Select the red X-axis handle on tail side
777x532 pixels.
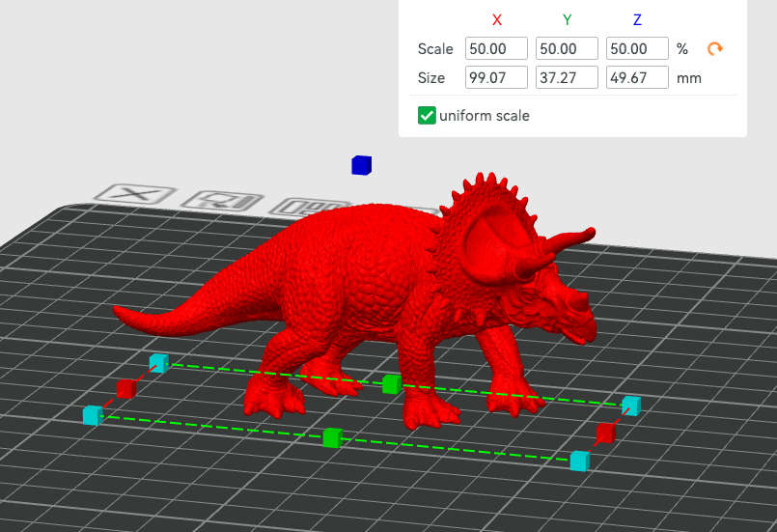point(125,389)
